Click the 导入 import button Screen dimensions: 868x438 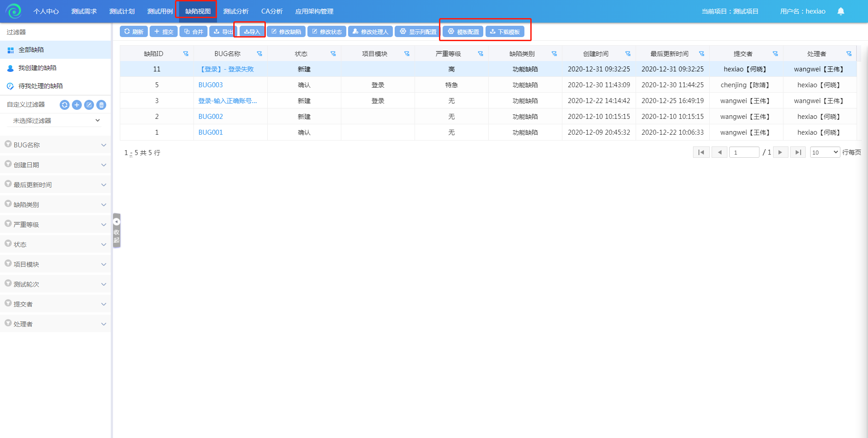(x=252, y=32)
